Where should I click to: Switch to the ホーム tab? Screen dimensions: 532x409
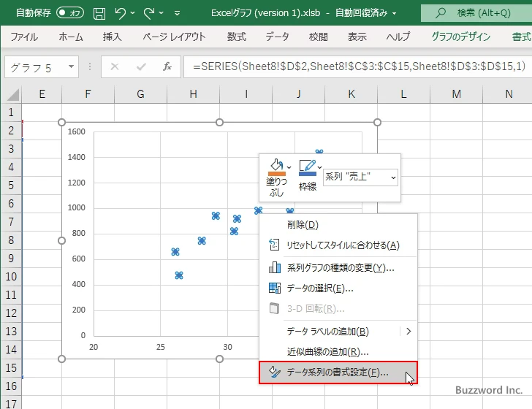click(71, 37)
